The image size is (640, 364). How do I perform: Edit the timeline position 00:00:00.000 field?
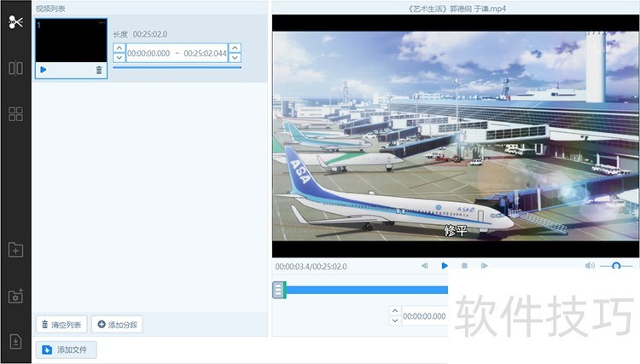[x=424, y=316]
